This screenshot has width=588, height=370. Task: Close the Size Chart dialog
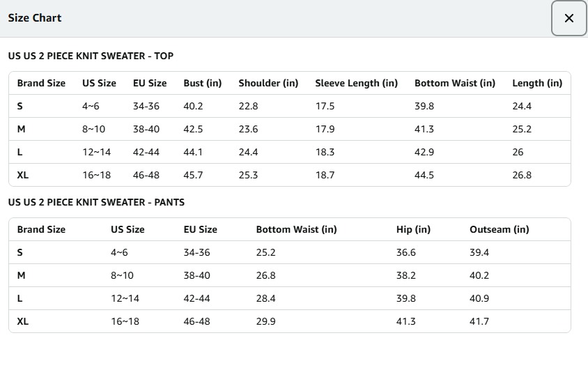pos(568,19)
